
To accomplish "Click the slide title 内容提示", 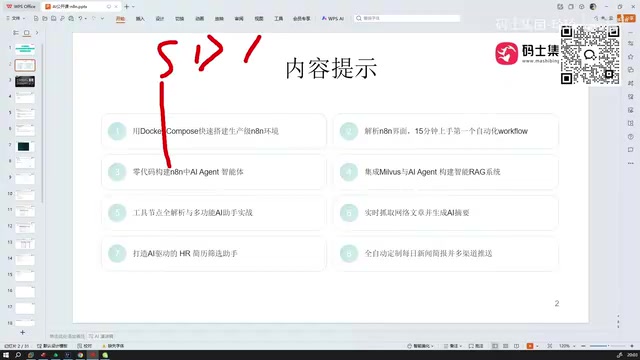I will point(331,68).
